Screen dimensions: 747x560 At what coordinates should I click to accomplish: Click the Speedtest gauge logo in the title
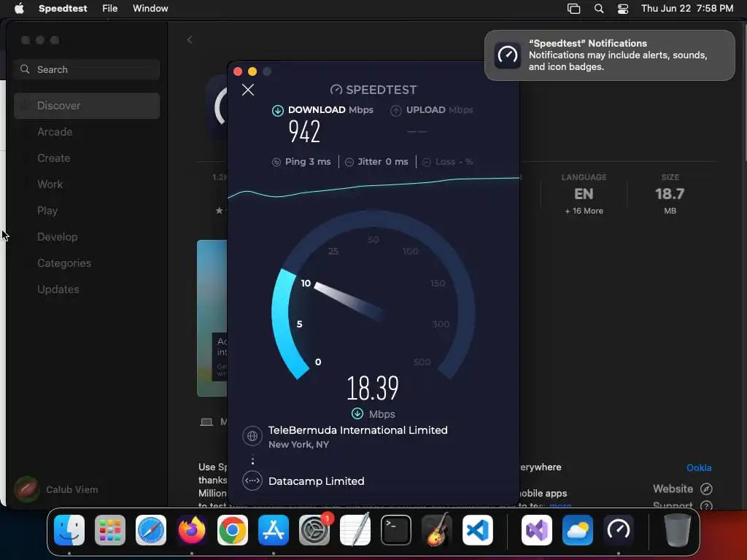coord(336,90)
